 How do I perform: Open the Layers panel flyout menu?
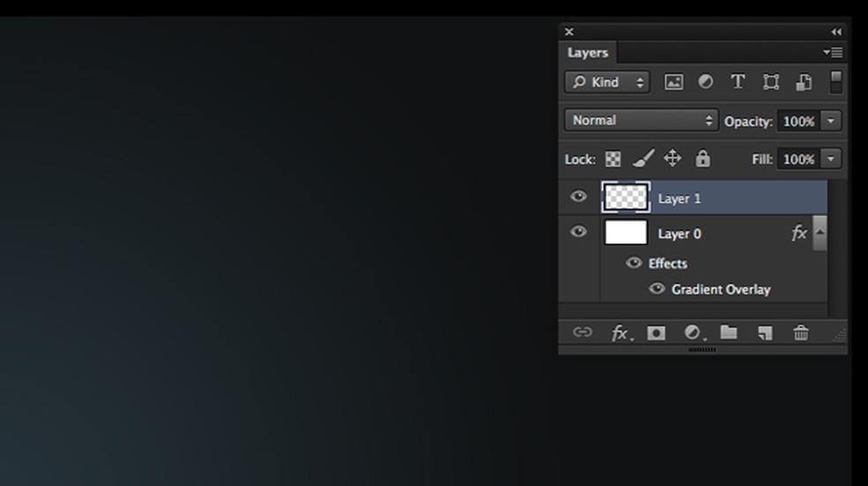pos(833,53)
